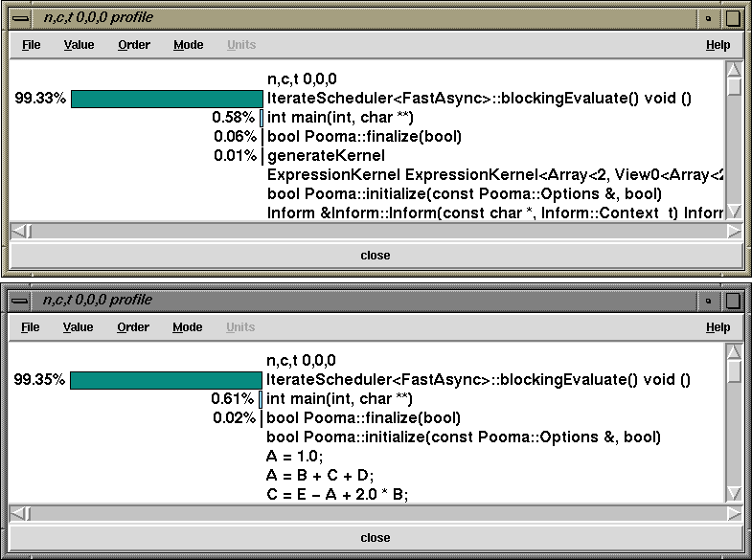This screenshot has width=752, height=560.
Task: Select blockingEvaluate row in upper window
Action: [479, 99]
